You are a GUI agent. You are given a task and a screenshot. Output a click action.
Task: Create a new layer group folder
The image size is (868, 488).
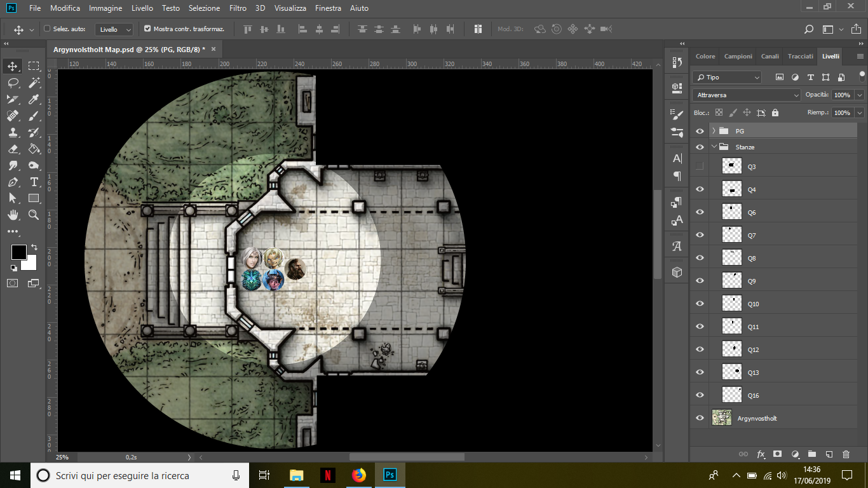click(811, 454)
